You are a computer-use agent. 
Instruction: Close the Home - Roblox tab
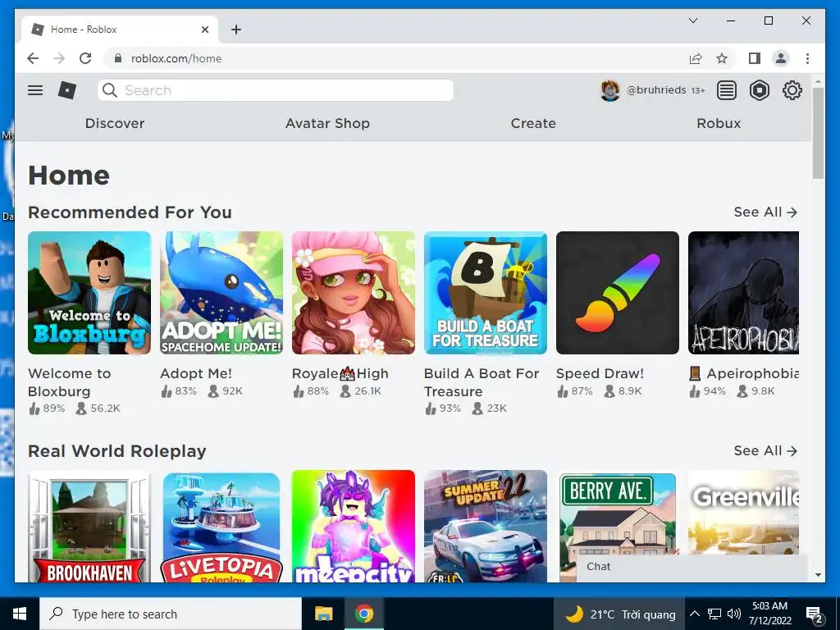tap(204, 30)
